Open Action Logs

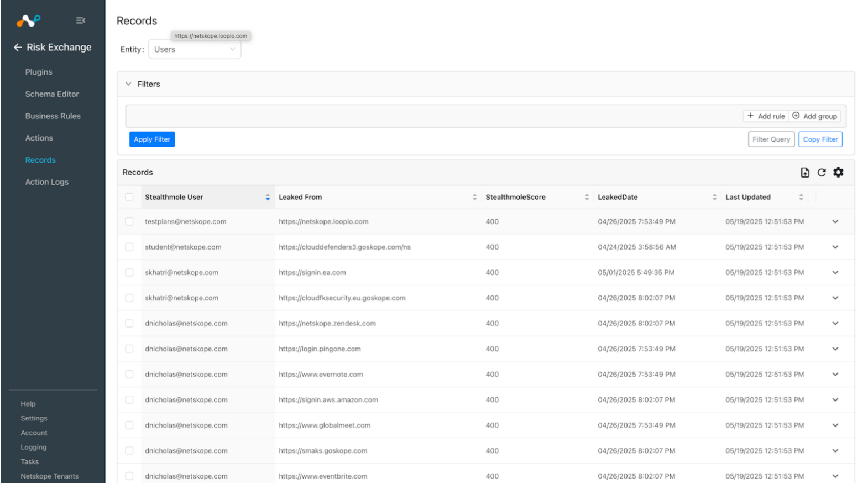tap(47, 182)
